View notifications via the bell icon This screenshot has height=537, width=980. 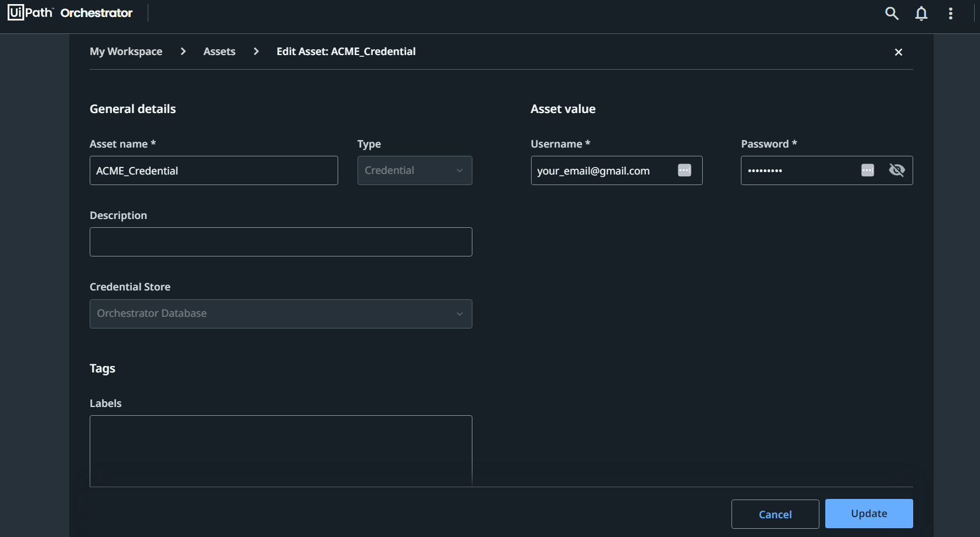click(x=921, y=13)
